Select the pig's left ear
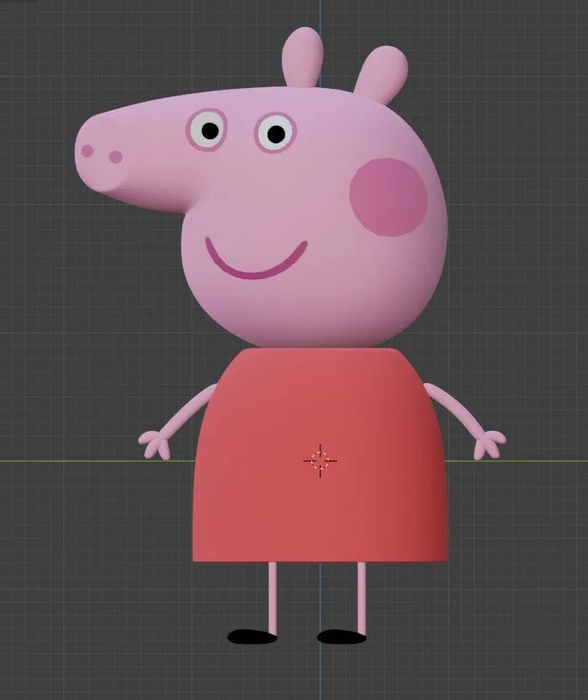Image resolution: width=588 pixels, height=700 pixels. [x=303, y=56]
